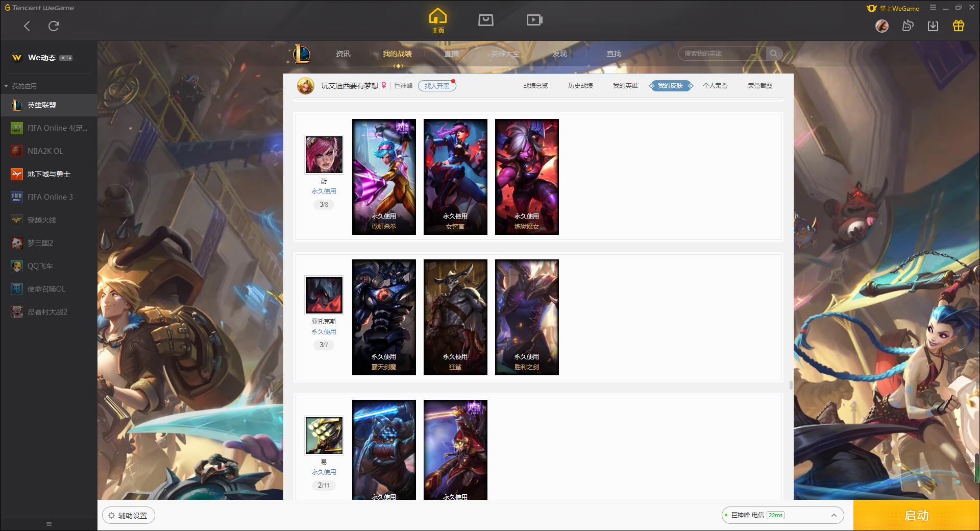The height and width of the screenshot is (531, 980).
Task: Select the 我的皮肤 sub-tab
Action: [x=671, y=86]
